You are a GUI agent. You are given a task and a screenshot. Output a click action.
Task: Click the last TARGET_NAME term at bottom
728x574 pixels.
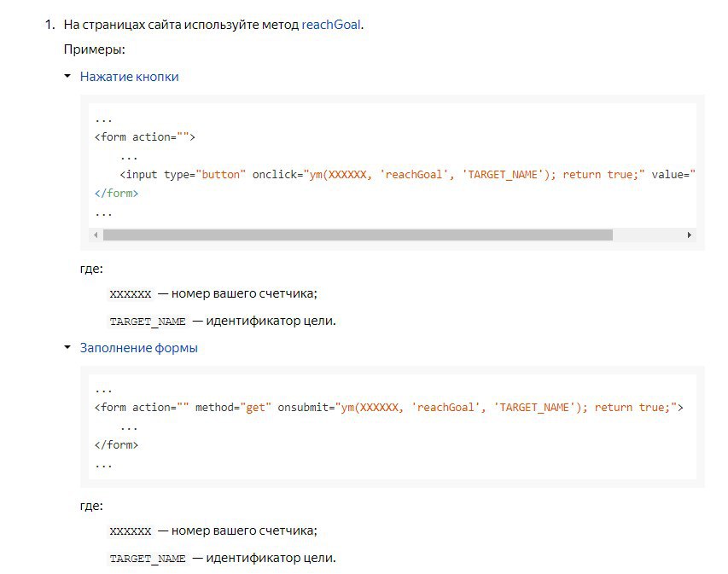point(148,559)
